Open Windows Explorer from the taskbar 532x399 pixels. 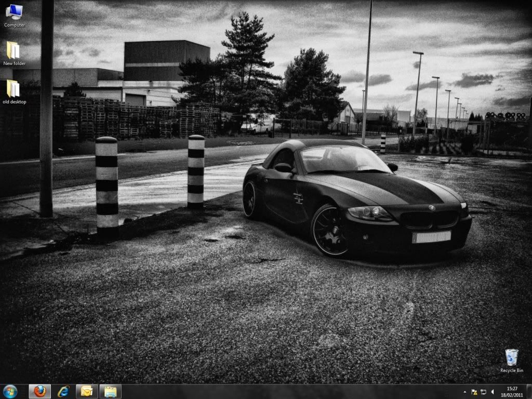[x=111, y=392]
